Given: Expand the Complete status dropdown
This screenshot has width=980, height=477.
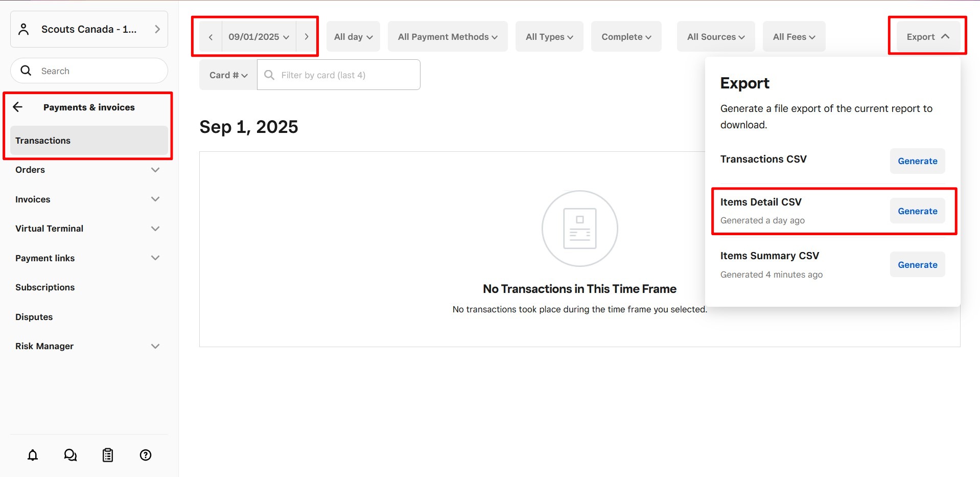Looking at the screenshot, I should pyautogui.click(x=626, y=37).
